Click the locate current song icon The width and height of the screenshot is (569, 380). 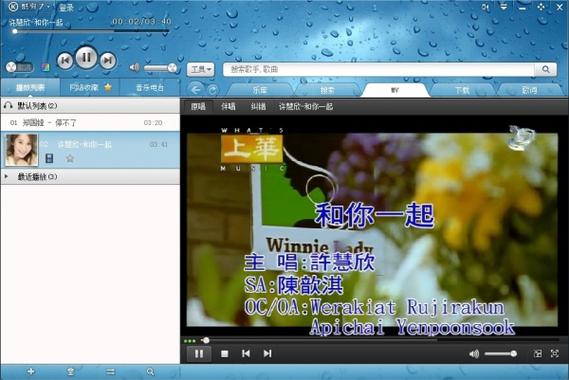[x=71, y=371]
